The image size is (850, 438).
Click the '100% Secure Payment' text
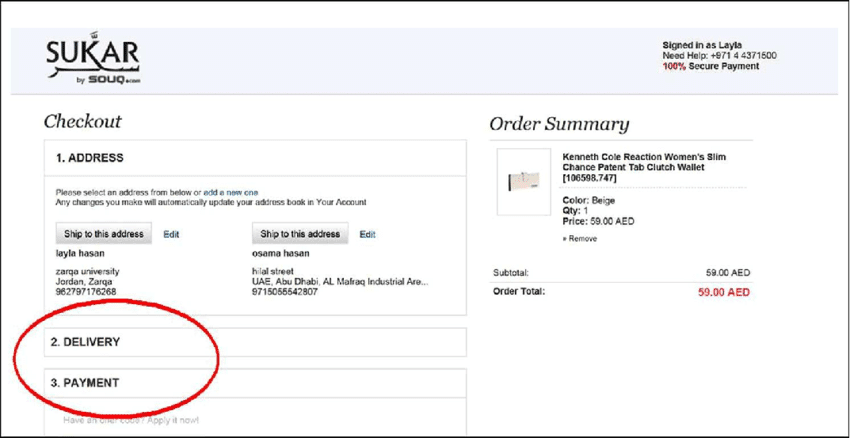[711, 66]
